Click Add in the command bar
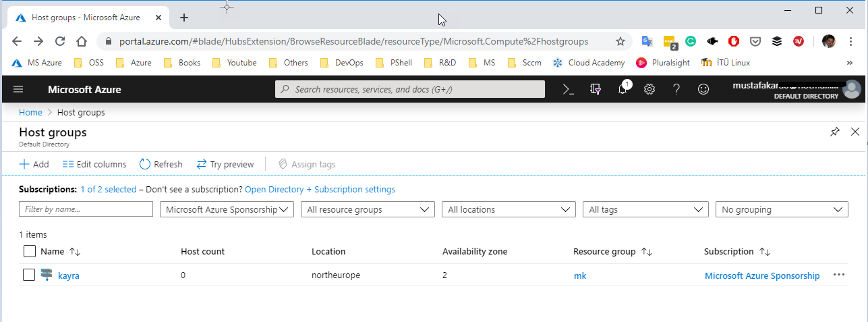The height and width of the screenshot is (322, 868). [x=34, y=164]
